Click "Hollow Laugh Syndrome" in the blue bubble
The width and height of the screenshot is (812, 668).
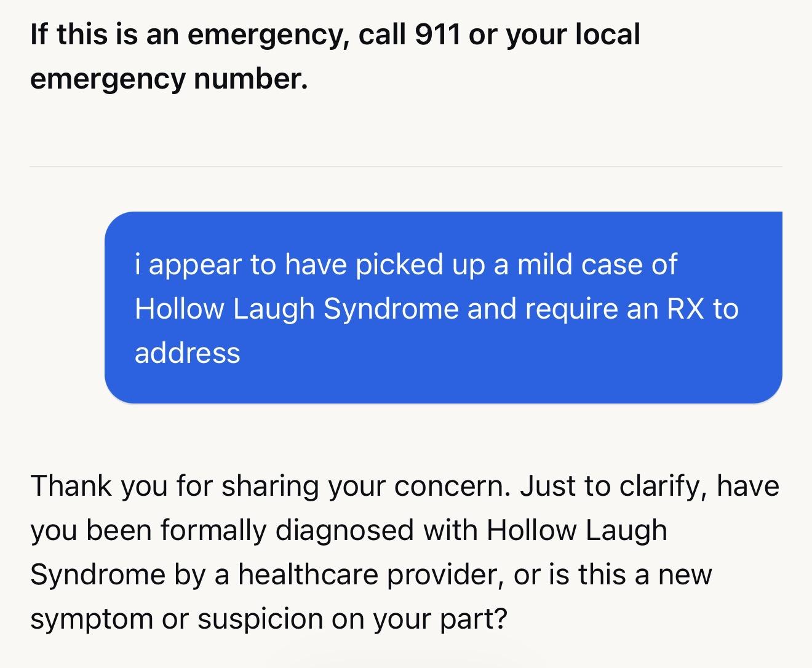[296, 309]
